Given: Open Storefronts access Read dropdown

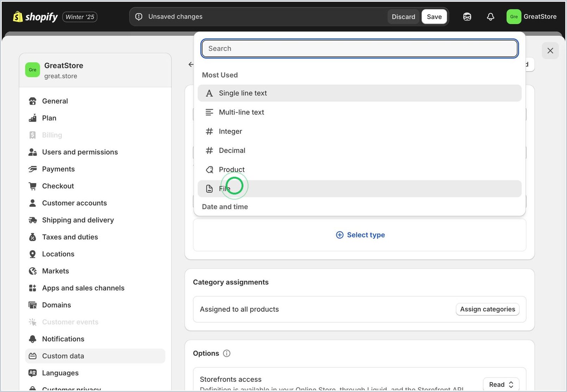Looking at the screenshot, I should (x=501, y=385).
